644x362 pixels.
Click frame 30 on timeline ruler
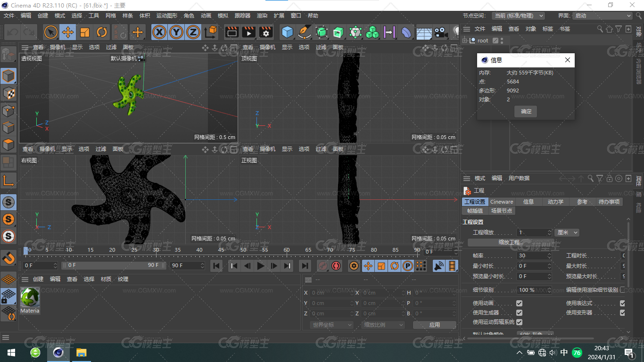(x=156, y=250)
